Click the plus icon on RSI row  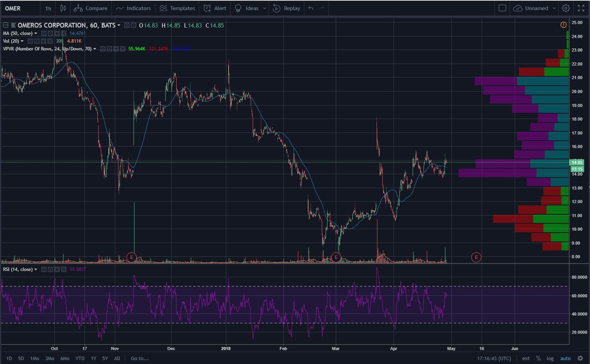57,269
